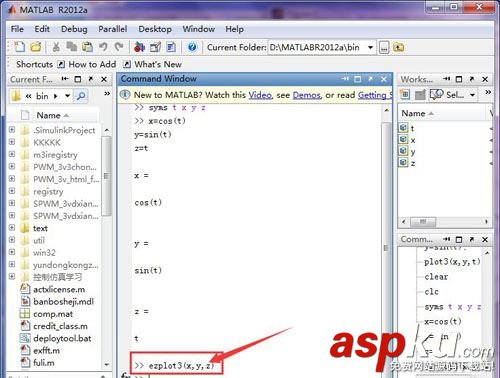Click the New file toolbar icon
500x378 pixels.
tap(19, 47)
